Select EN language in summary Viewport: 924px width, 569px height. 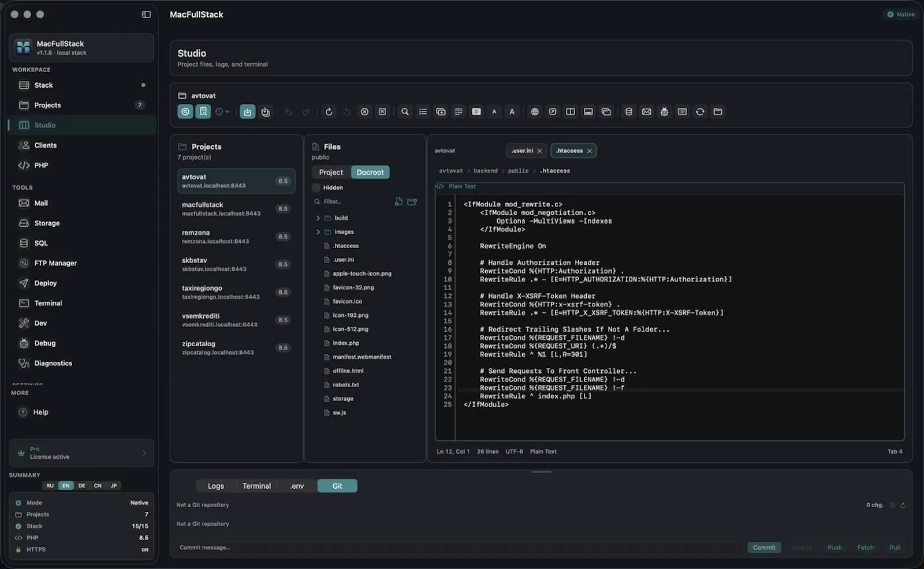coord(66,486)
